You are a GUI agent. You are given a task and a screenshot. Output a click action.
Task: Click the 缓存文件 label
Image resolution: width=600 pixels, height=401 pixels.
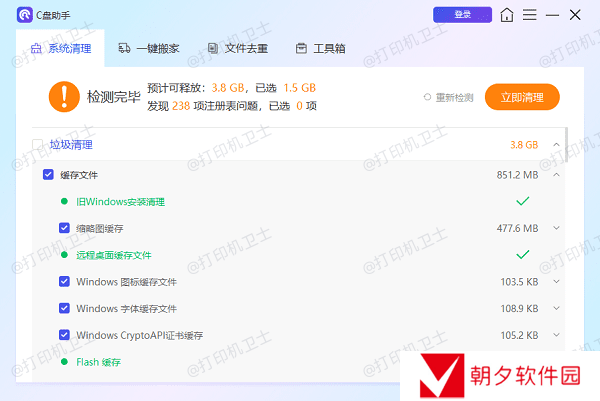point(79,175)
